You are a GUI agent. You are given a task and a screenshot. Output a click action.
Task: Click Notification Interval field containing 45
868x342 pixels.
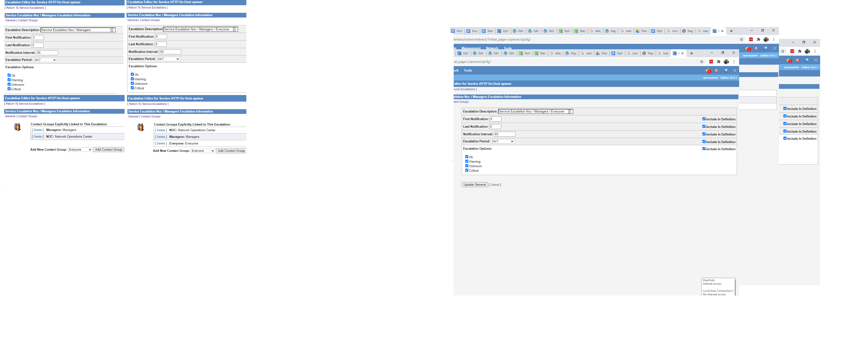coord(47,53)
